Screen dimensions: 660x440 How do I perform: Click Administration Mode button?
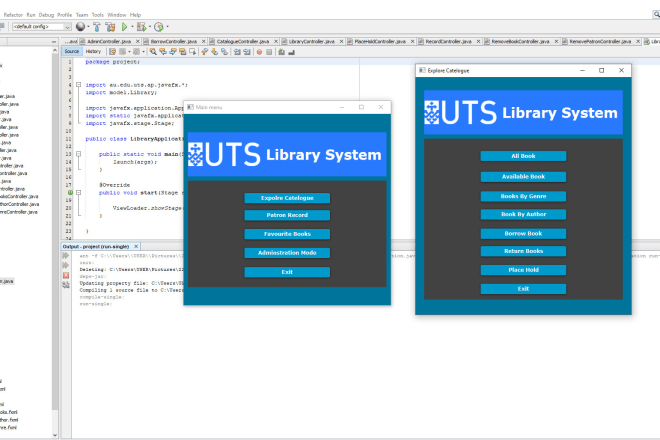(287, 253)
